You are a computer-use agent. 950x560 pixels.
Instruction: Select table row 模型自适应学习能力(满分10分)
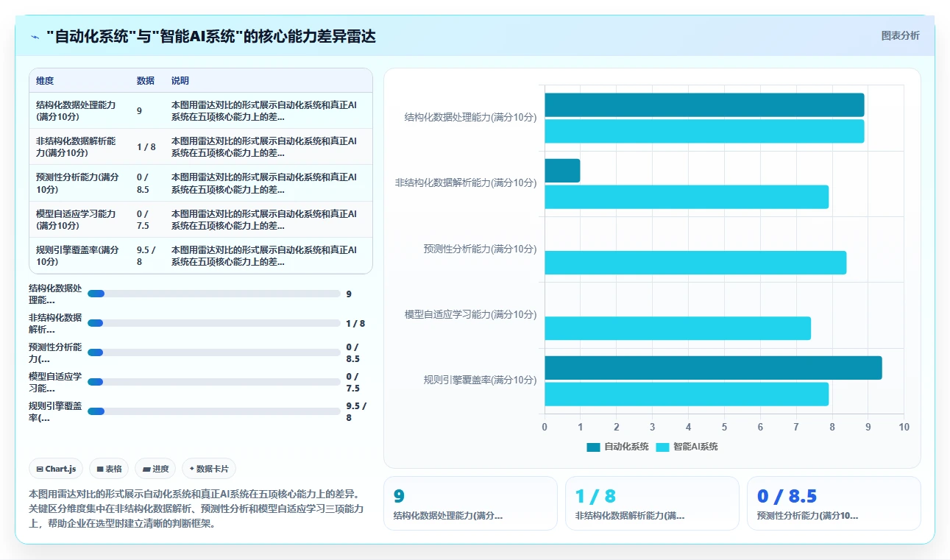[x=201, y=219]
